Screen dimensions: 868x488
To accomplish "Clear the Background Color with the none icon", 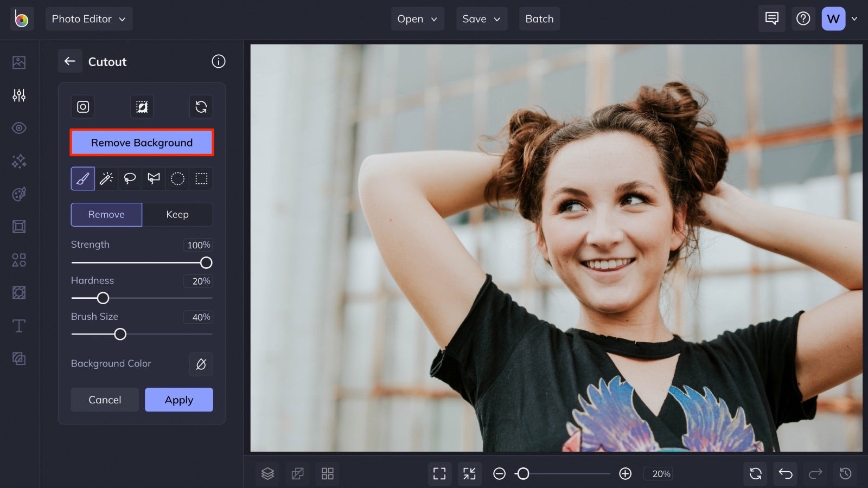I will [201, 364].
